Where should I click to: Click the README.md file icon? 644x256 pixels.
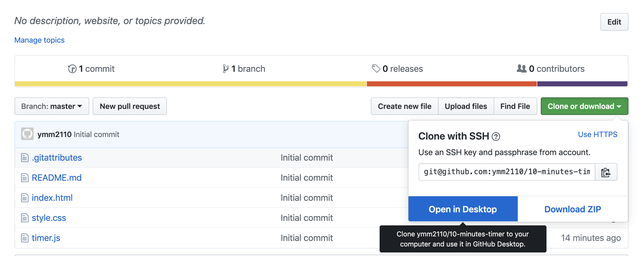coord(25,178)
